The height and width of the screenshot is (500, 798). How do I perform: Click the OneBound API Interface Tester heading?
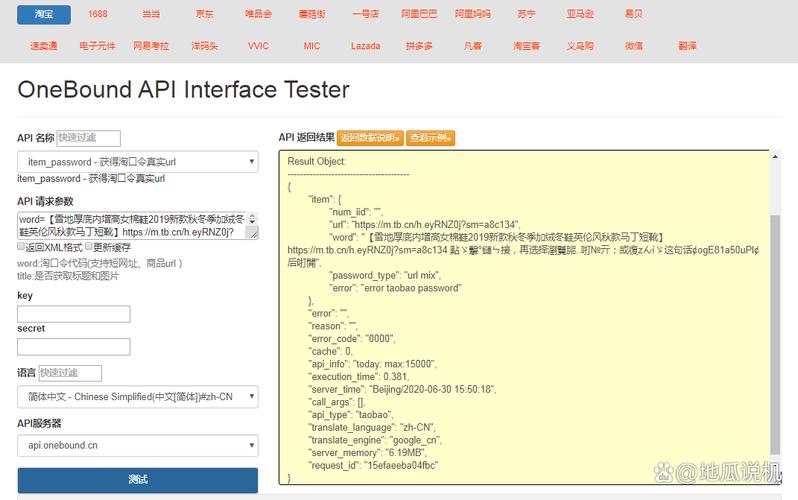(183, 90)
